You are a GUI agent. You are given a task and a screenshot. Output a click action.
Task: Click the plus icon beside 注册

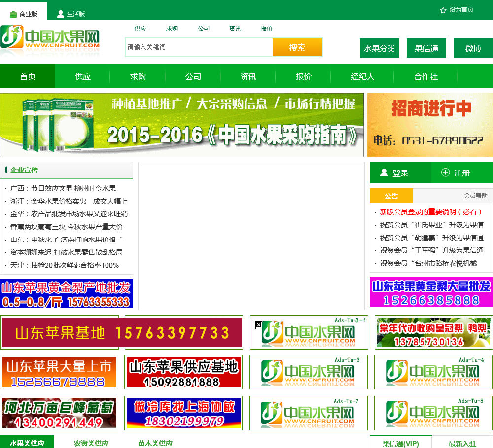click(x=446, y=172)
